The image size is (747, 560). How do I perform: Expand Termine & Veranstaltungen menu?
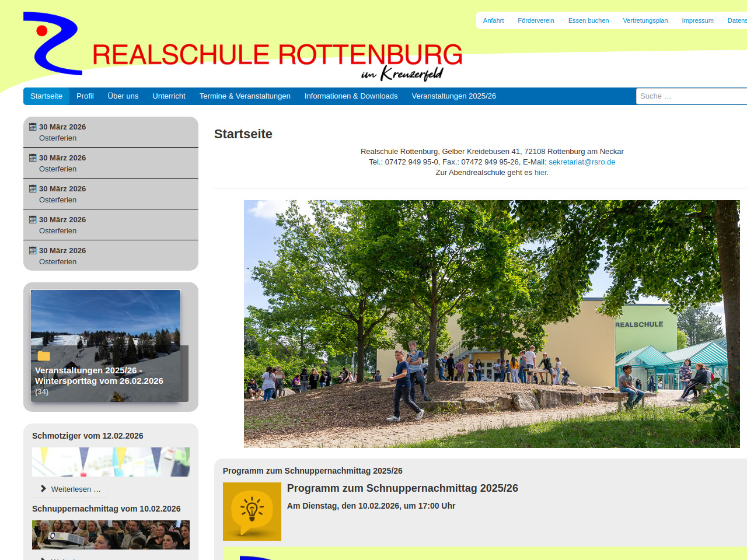coord(245,96)
